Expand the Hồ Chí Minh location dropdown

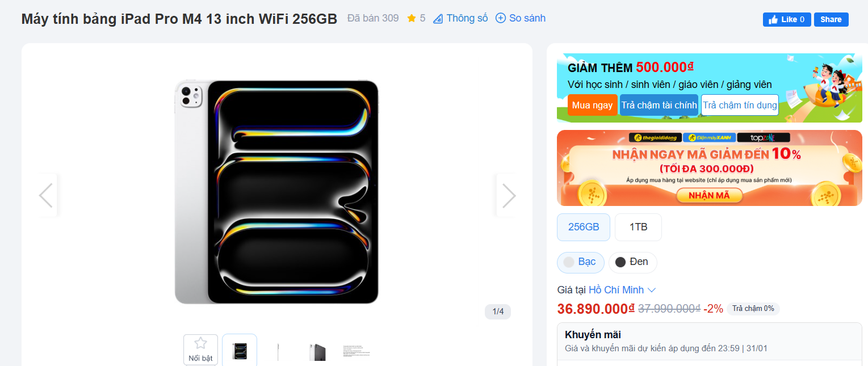pyautogui.click(x=622, y=290)
